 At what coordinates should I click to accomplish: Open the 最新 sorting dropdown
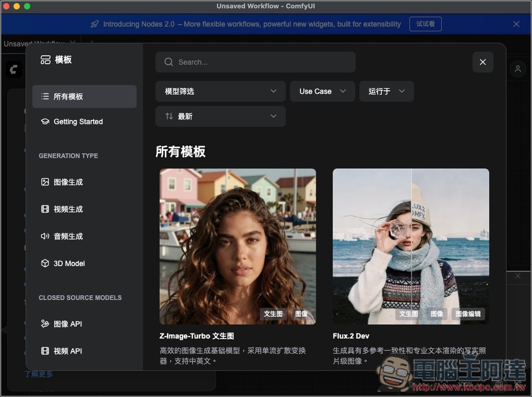pyautogui.click(x=220, y=116)
